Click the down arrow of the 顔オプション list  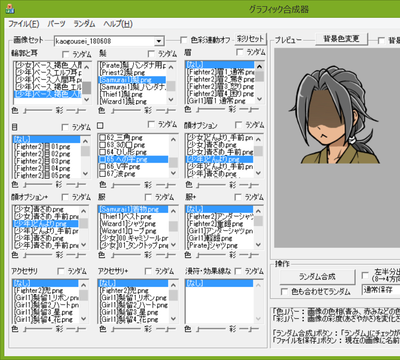pos(259,173)
